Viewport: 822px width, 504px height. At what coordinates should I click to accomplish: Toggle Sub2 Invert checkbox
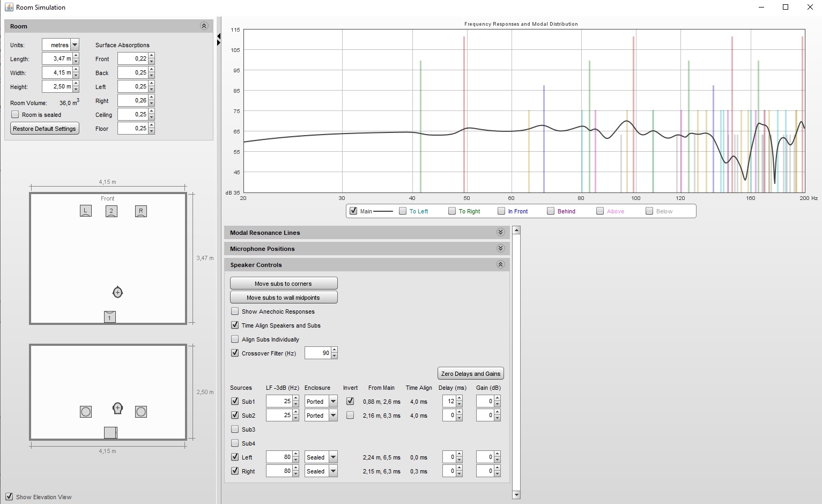click(350, 415)
